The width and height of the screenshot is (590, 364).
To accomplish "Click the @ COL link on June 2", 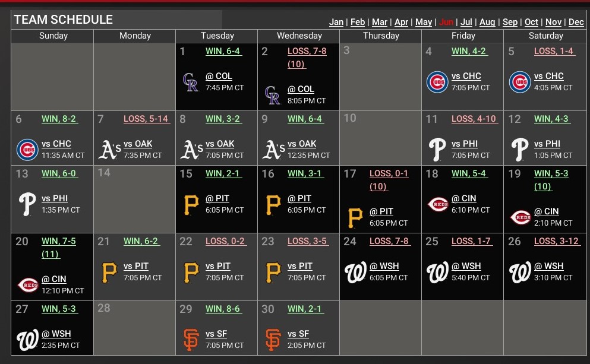I will [x=301, y=89].
